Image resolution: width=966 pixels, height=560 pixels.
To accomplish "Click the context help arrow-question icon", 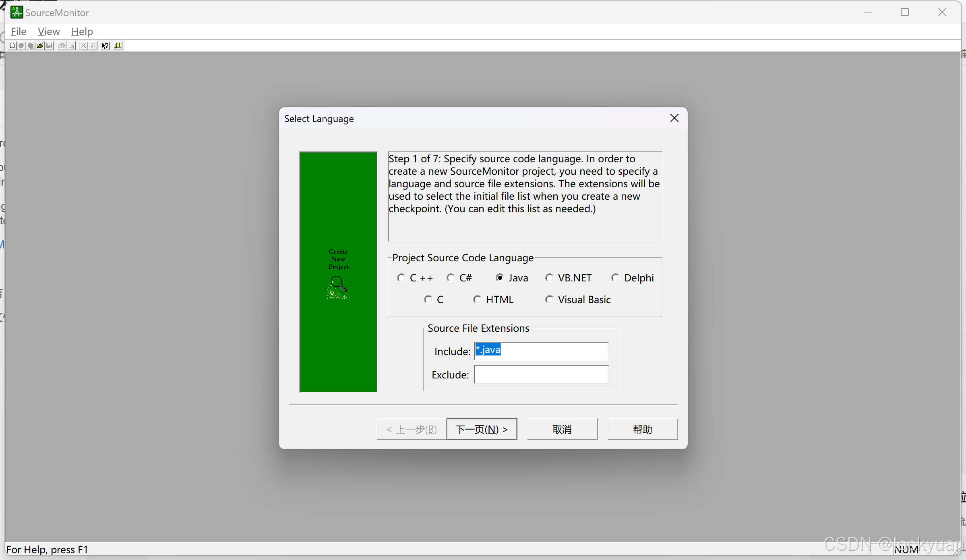I will (x=105, y=45).
